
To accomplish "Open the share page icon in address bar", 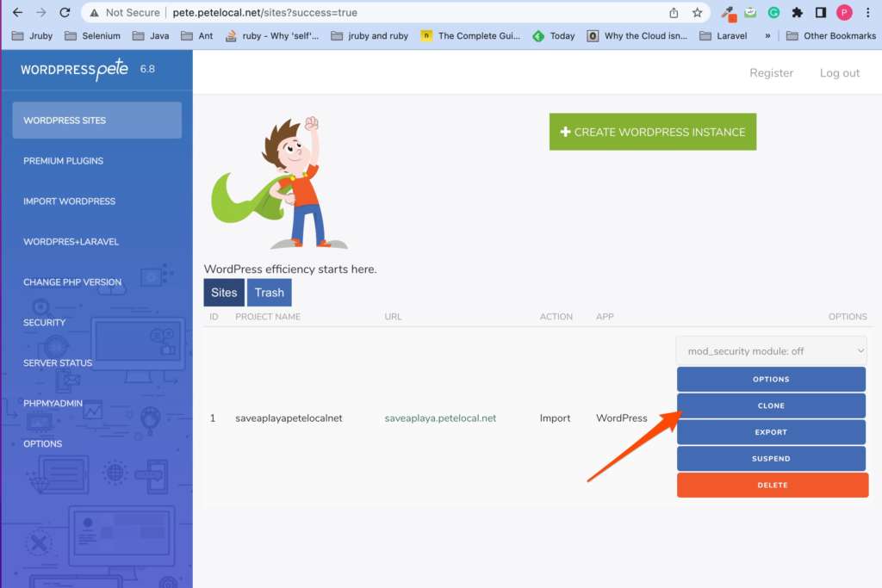I will [674, 13].
